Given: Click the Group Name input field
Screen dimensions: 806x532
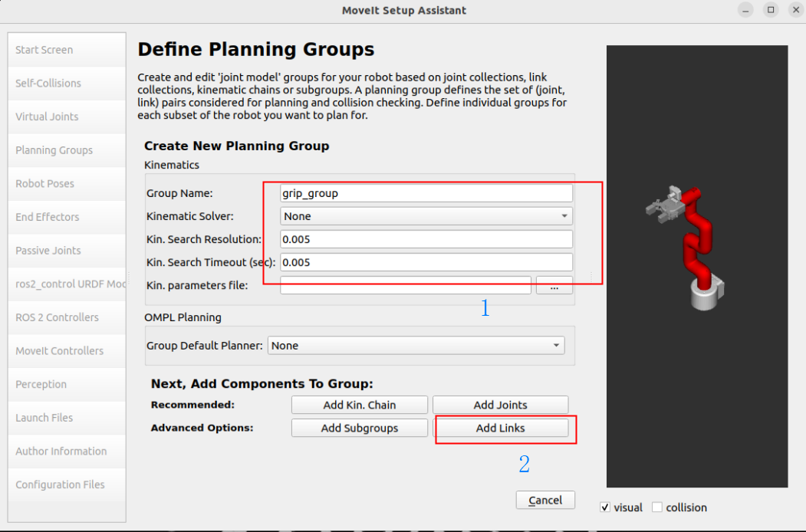Looking at the screenshot, I should 426,193.
